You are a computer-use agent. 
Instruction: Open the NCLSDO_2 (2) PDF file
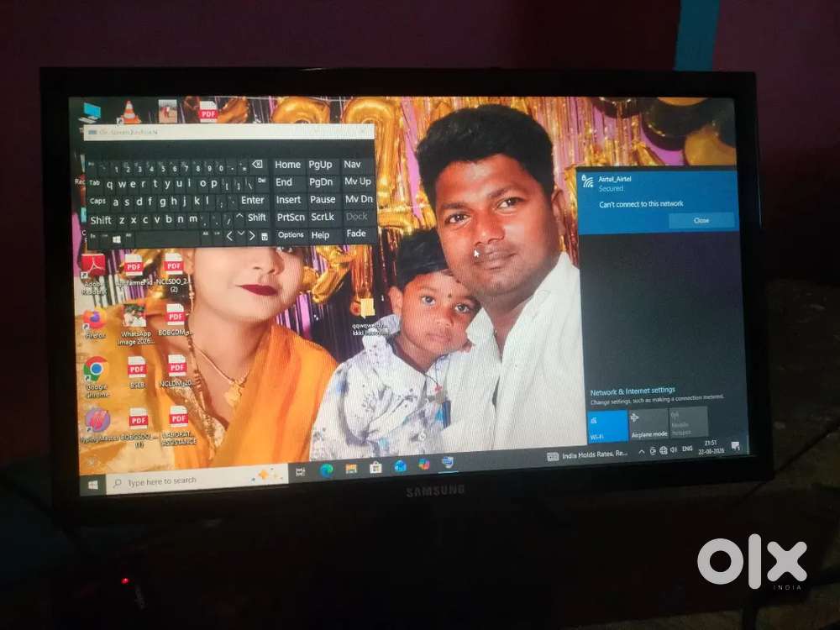[x=174, y=272]
